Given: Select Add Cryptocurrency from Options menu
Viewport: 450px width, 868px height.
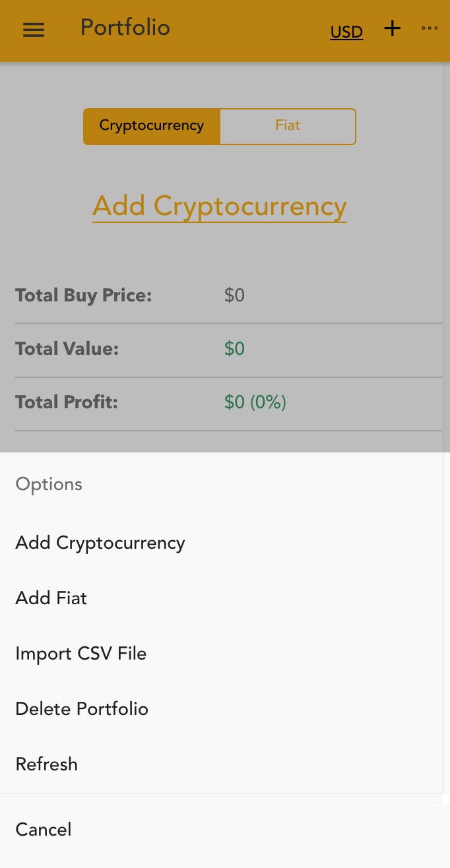Looking at the screenshot, I should click(100, 543).
